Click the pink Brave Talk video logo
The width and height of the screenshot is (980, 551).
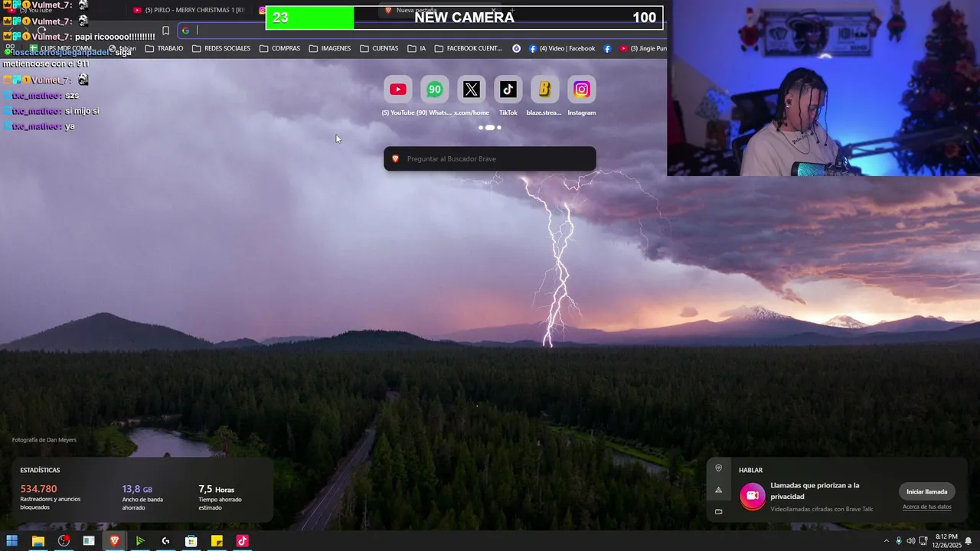(753, 496)
